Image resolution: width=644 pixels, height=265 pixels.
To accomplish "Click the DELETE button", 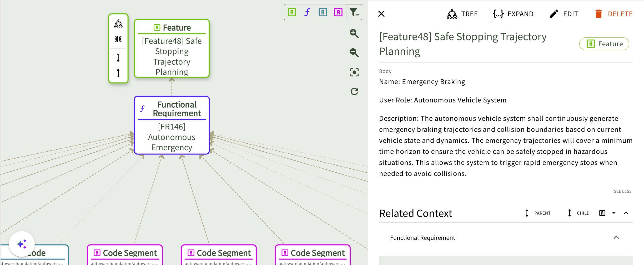I will (x=613, y=14).
